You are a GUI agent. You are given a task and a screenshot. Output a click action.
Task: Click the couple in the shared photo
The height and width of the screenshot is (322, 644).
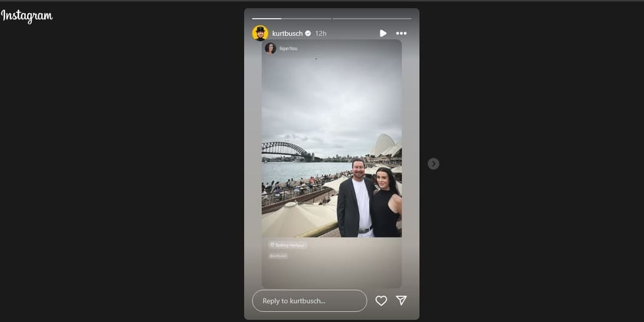(x=369, y=198)
